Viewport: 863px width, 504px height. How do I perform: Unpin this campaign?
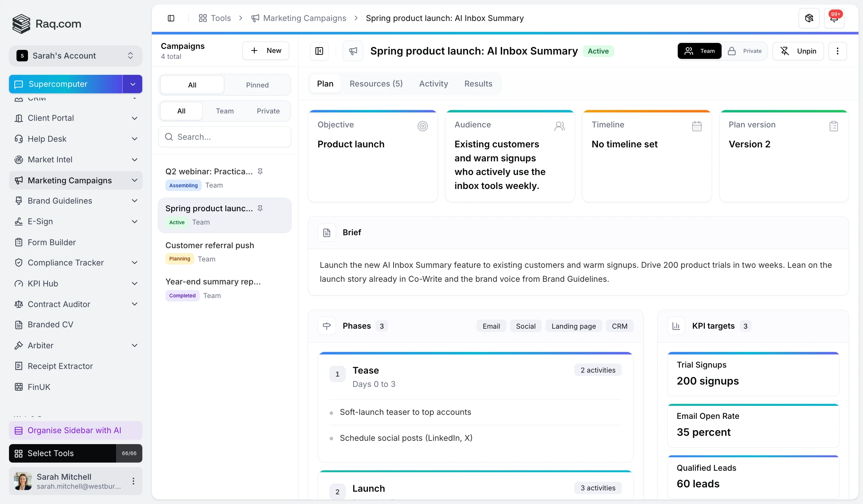[x=798, y=51]
